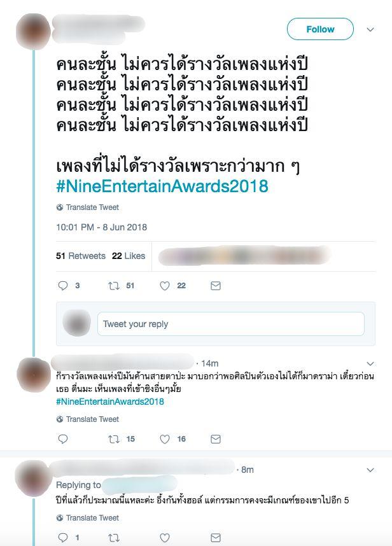This screenshot has width=392, height=546.
Task: Click the reply icon on main tweet
Action: 62,286
